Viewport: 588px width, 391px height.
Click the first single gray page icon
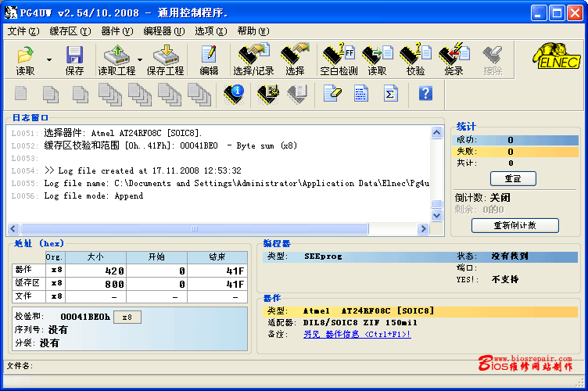tap(20, 93)
